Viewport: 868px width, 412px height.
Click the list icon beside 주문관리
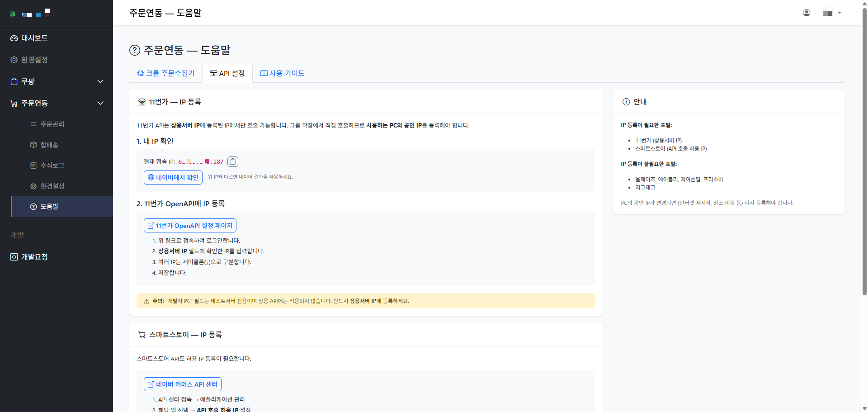click(x=33, y=124)
